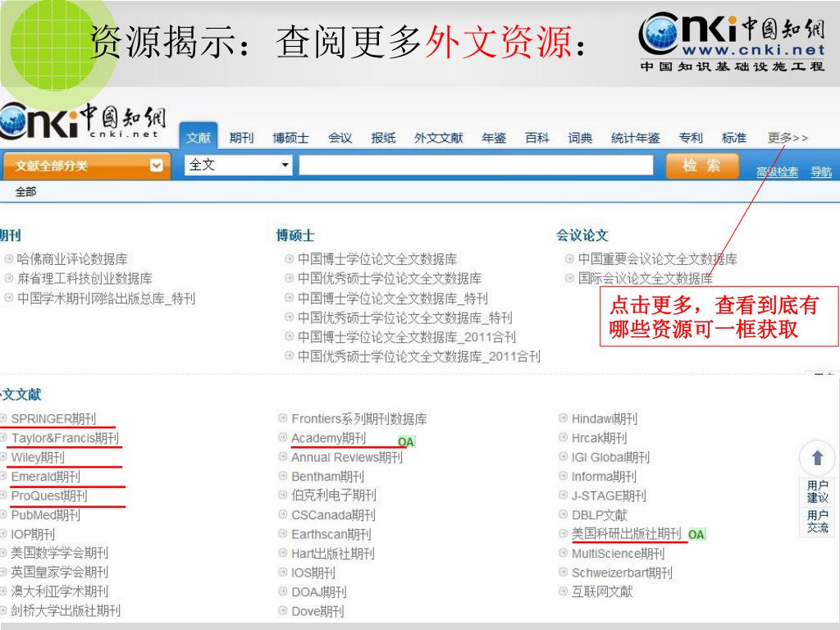Select the 文献 tab
Image resolution: width=840 pixels, height=630 pixels.
199,138
